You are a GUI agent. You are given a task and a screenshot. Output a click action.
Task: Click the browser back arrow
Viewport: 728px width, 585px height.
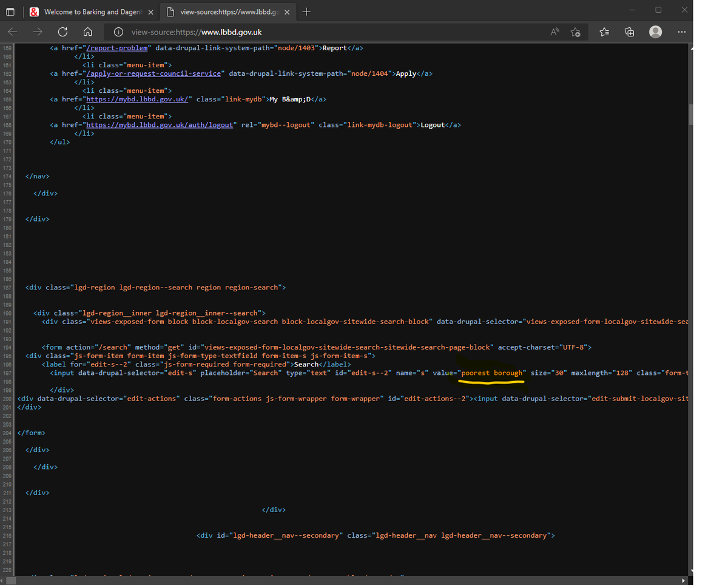point(13,32)
